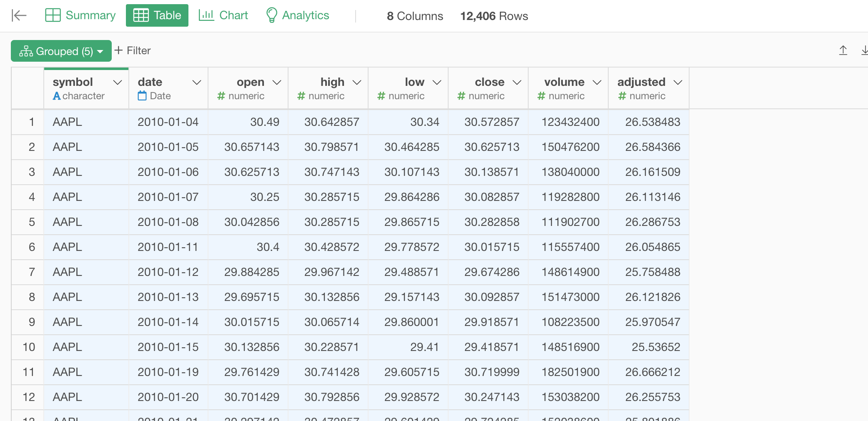Open the Analytics tab
Viewport: 868px width, 421px height.
298,15
